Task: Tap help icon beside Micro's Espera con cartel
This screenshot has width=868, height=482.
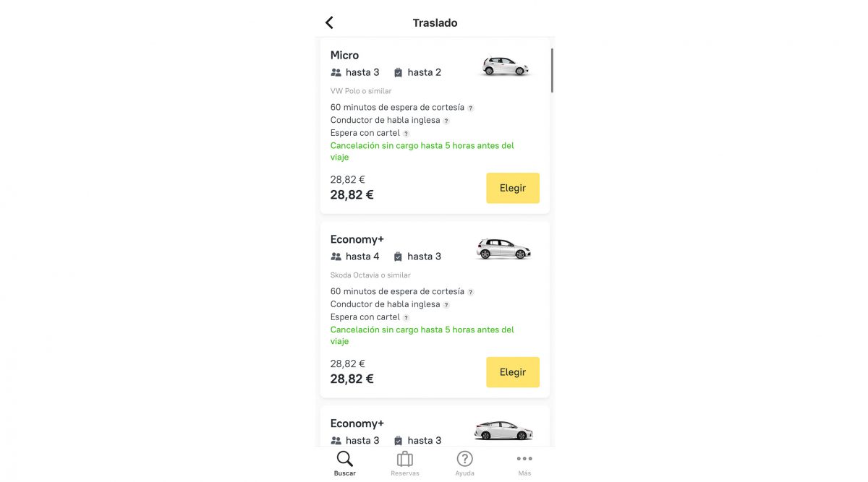Action: coord(406,134)
